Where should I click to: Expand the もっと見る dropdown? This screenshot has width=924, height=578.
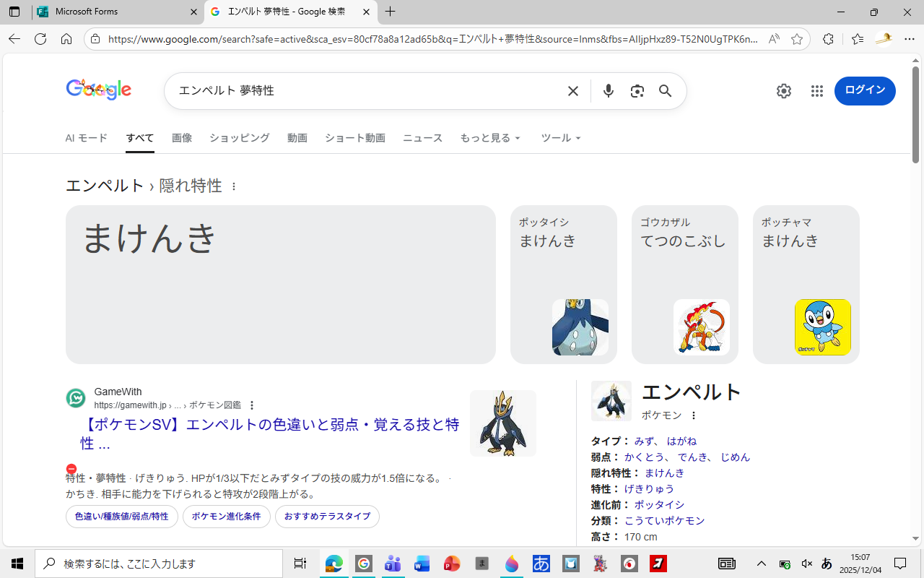[490, 138]
